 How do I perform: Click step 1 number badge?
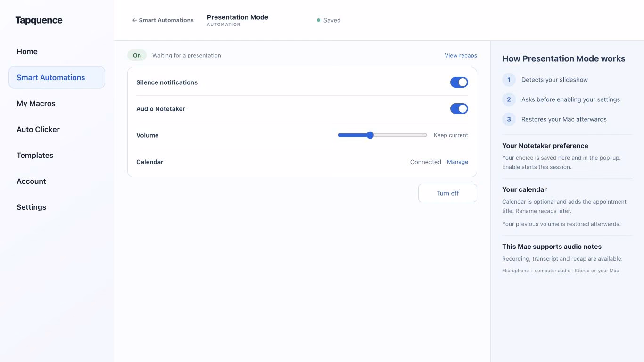(x=509, y=80)
